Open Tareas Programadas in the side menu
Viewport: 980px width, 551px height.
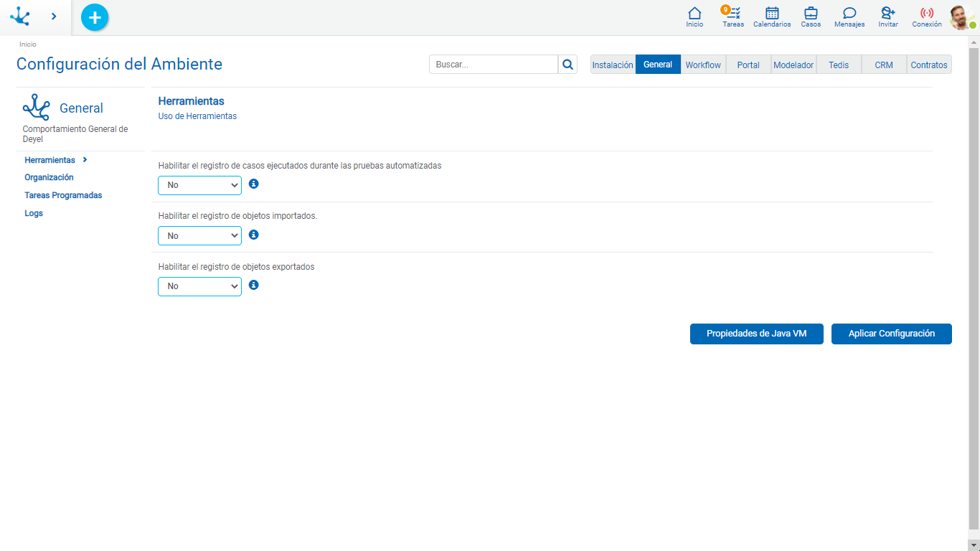(63, 195)
